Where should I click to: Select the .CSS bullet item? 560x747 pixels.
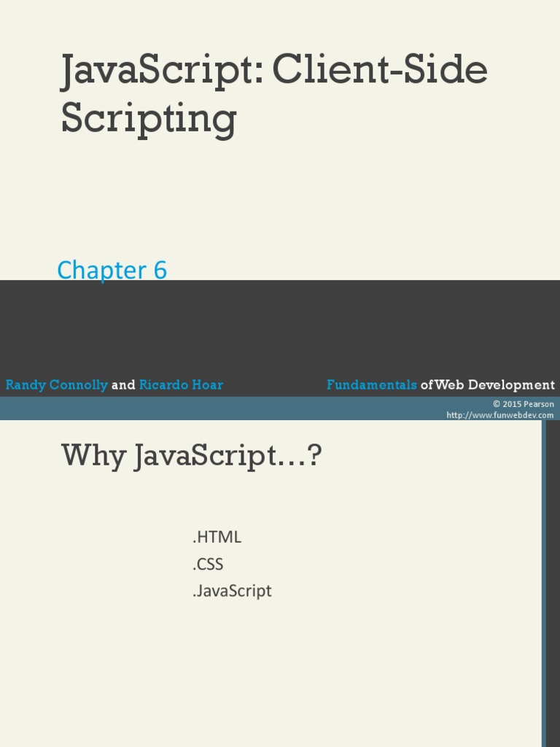coord(208,564)
